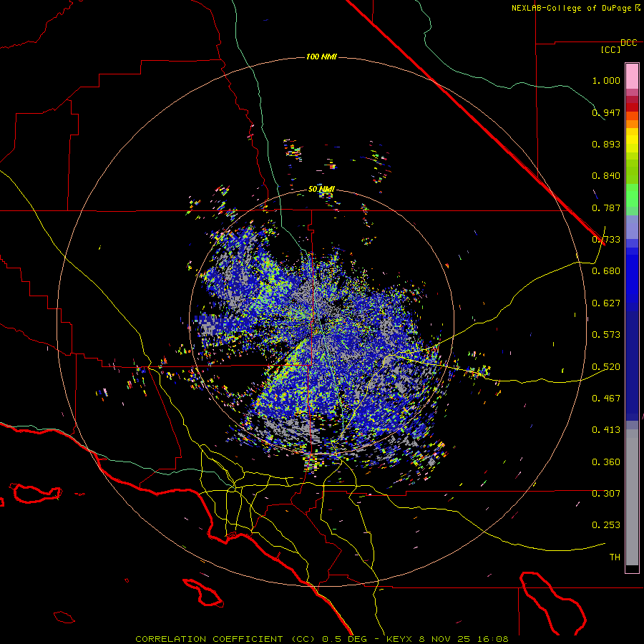Click the 0.520 legend value
The height and width of the screenshot is (644, 644).
606,367
